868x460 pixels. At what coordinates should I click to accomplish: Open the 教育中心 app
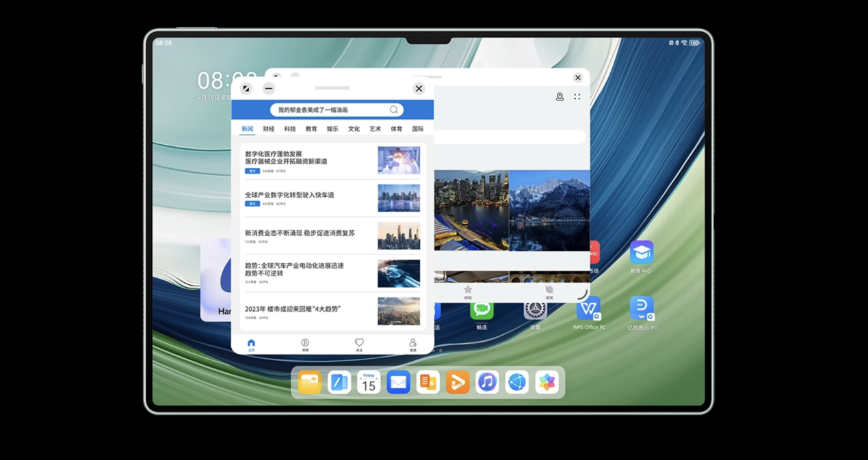642,253
